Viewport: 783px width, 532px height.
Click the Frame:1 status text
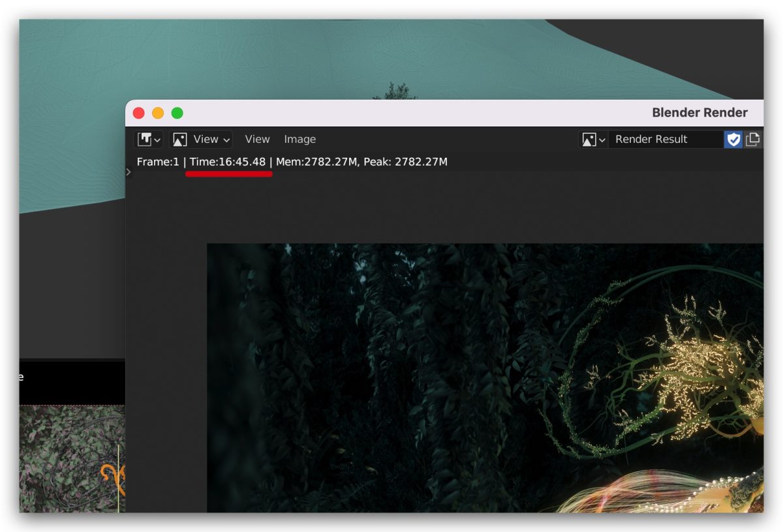coord(158,162)
